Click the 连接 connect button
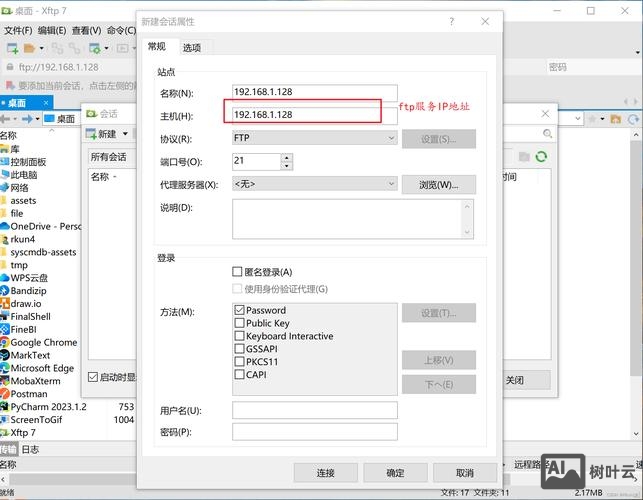 point(326,473)
